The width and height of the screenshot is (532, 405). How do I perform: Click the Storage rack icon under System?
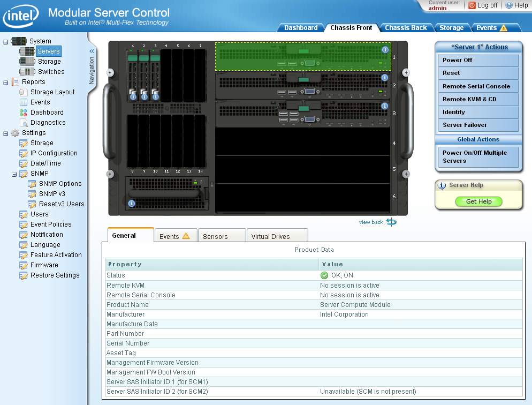(27, 62)
